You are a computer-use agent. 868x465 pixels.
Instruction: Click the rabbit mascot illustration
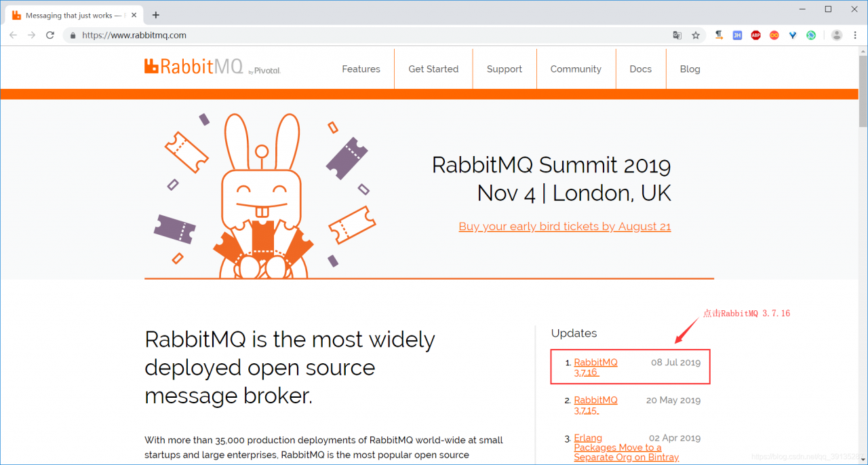(x=262, y=196)
